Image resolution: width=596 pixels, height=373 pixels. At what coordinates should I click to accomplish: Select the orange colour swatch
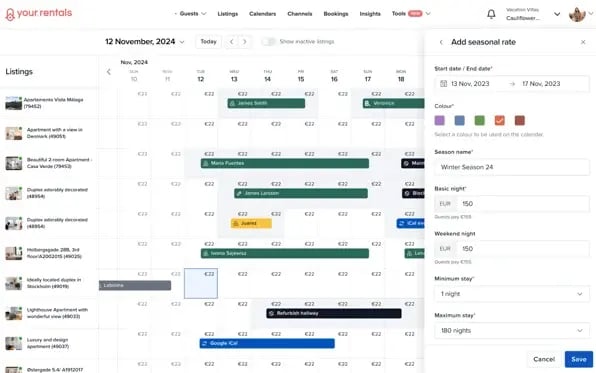pyautogui.click(x=500, y=121)
